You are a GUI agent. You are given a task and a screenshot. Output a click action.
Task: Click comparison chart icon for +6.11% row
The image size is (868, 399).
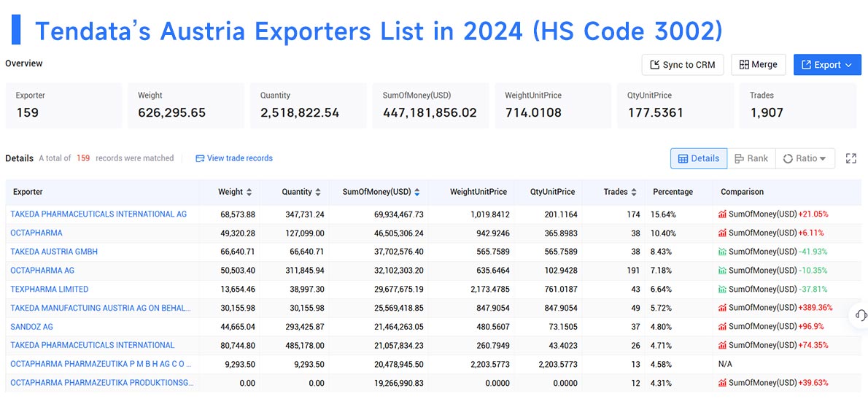point(722,233)
